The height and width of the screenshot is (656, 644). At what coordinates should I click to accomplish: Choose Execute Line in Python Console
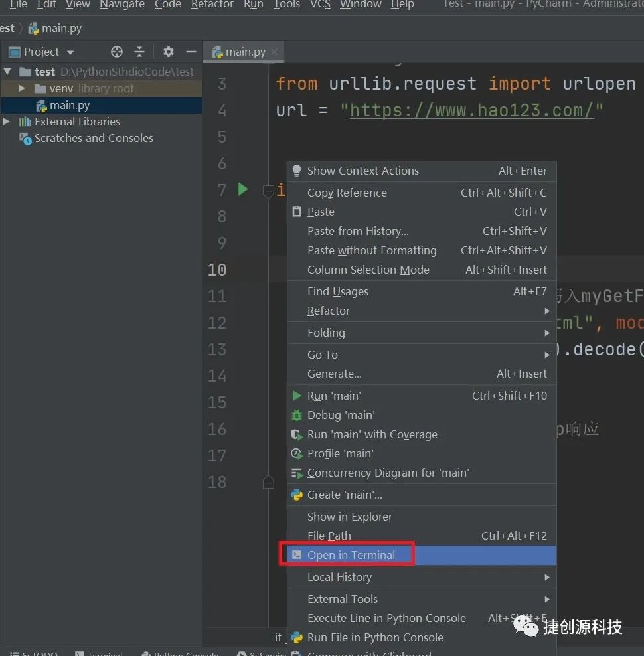point(422,618)
